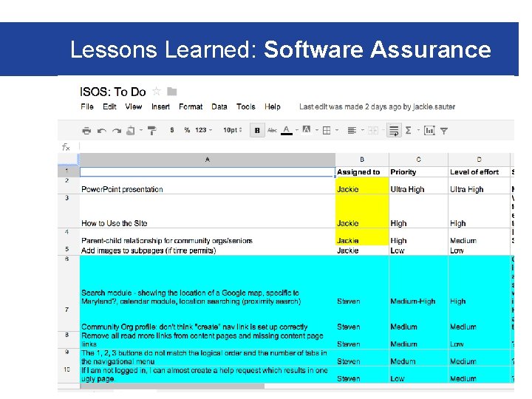Image resolution: width=532 pixels, height=399 pixels.
Task: Click the 'Assigned to' header cell
Action: click(362, 172)
